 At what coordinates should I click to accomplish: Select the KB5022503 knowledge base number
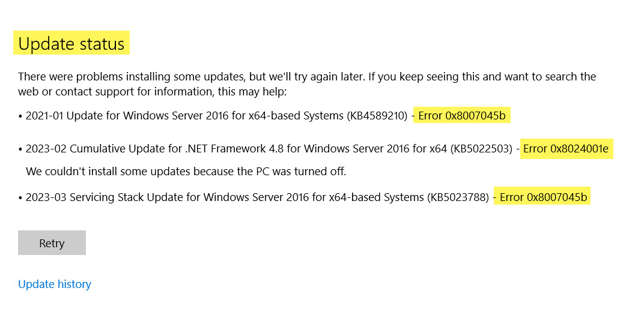tap(483, 149)
